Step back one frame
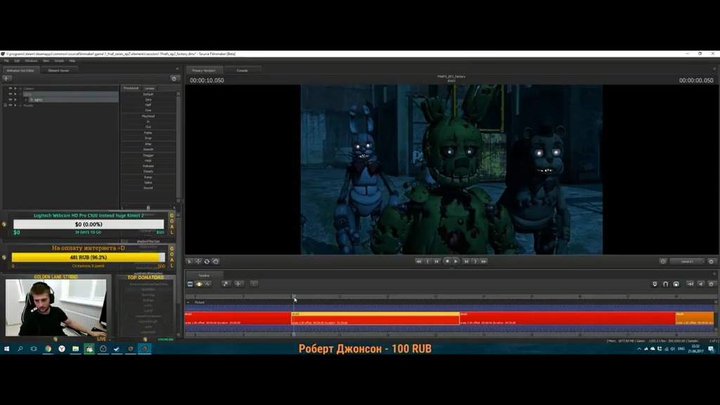720x405 pixels. (x=437, y=261)
